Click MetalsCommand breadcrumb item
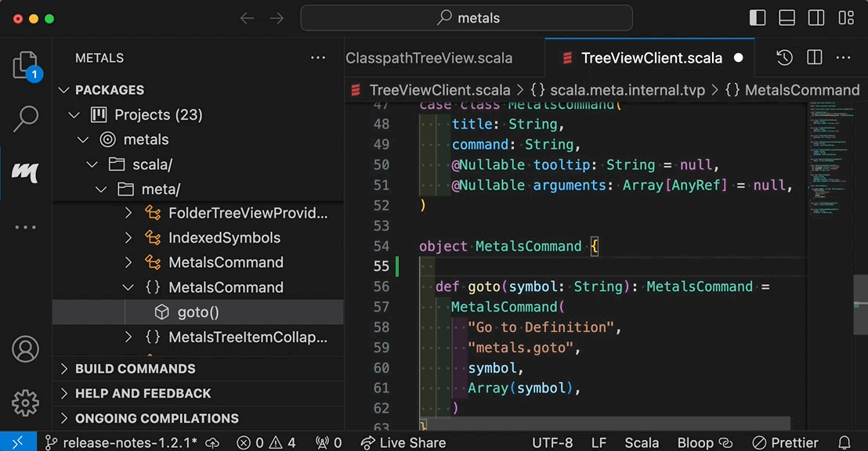This screenshot has width=868, height=451. pyautogui.click(x=802, y=90)
